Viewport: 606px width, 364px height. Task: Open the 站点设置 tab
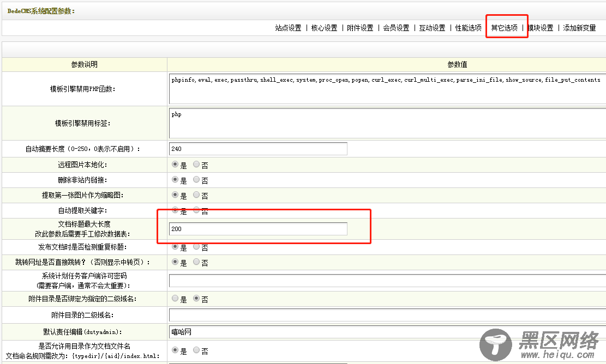[288, 28]
